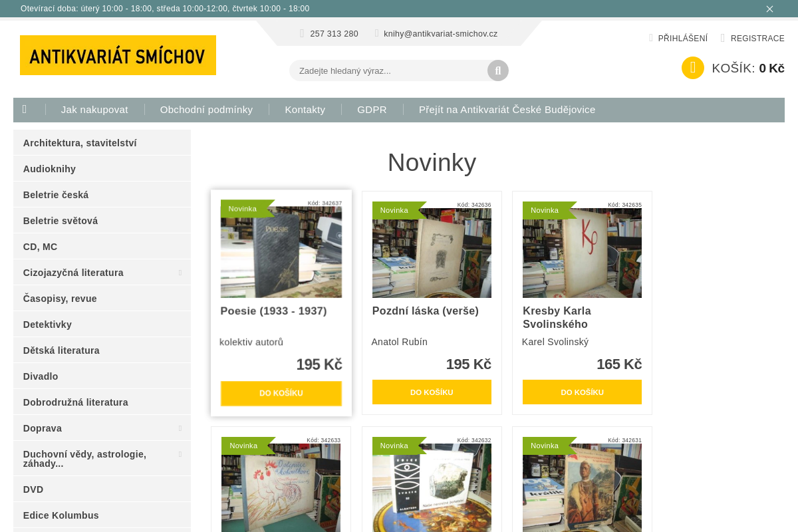Dismiss the opening hours banner
This screenshot has height=532, width=798.
[769, 9]
